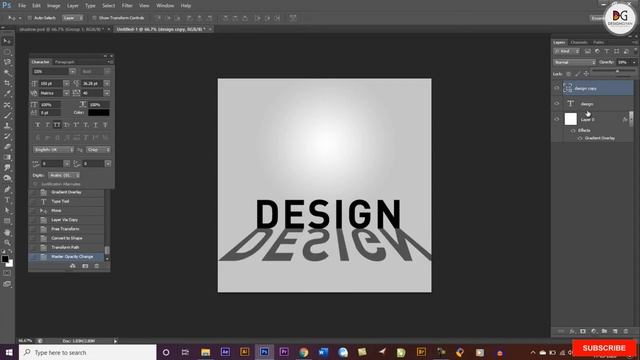Click the Faux Bold style button
Viewport: 640px width, 360px height.
[38, 124]
